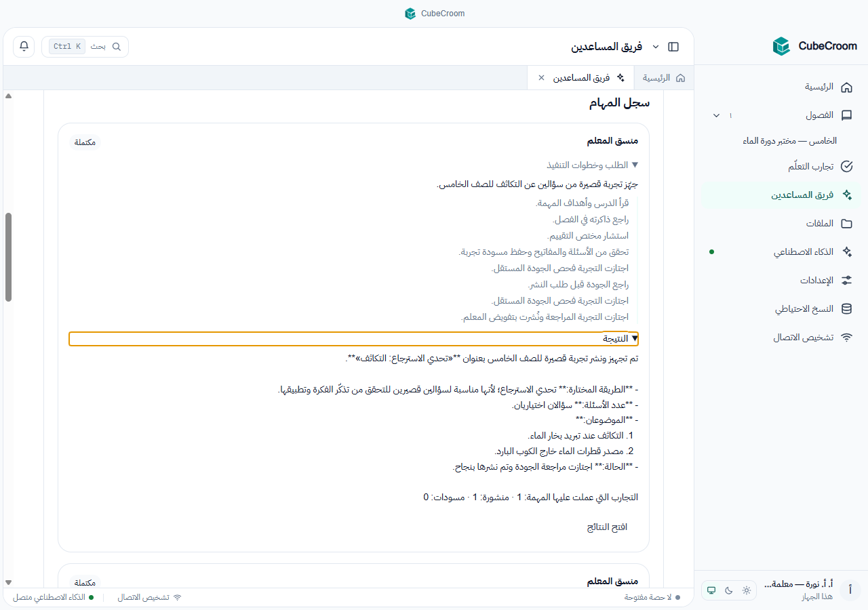This screenshot has height=610, width=868.
Task: Switch to dark theme moon icon
Action: click(729, 590)
